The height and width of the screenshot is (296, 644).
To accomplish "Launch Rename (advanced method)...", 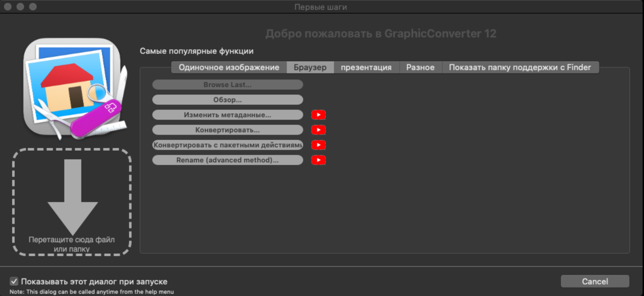I will (227, 160).
